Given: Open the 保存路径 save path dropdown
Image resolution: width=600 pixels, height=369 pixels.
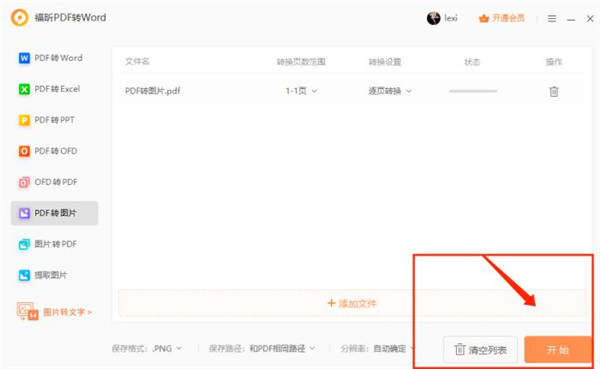Looking at the screenshot, I should pos(282,349).
